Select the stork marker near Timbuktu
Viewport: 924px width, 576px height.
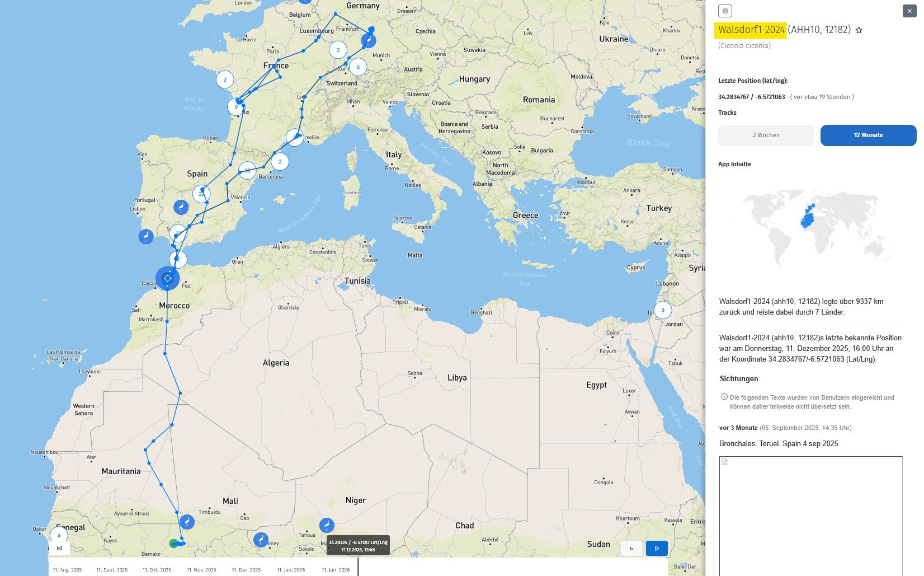coord(187,522)
